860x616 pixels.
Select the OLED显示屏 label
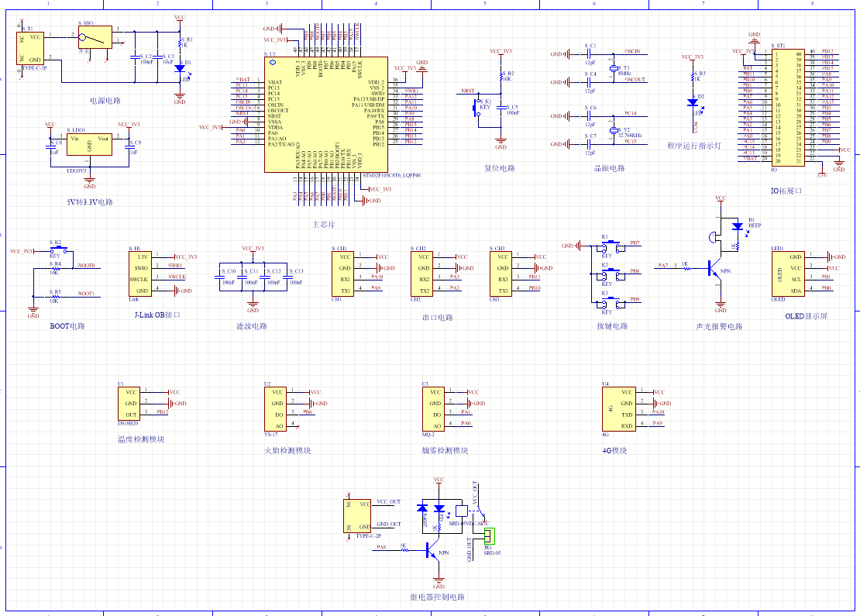(807, 316)
